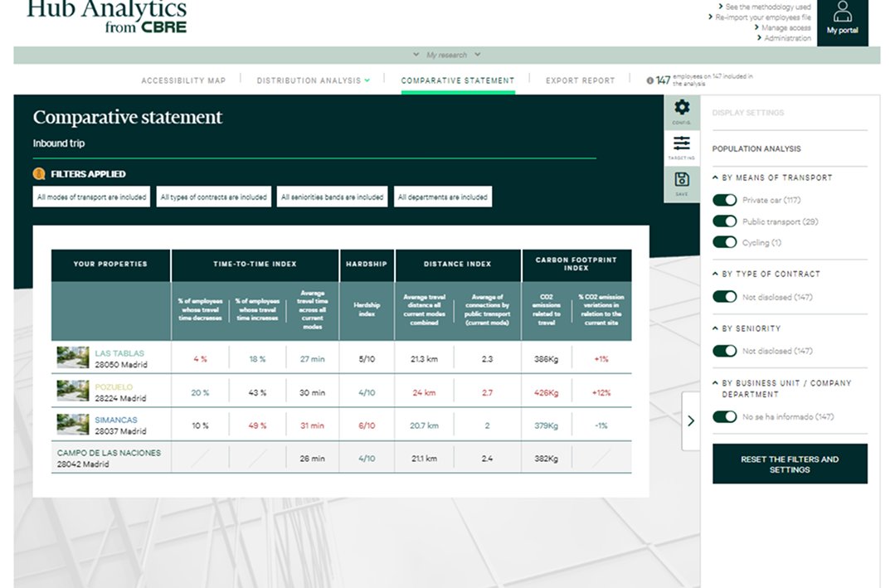
Task: Go to the Export Report tab
Action: pyautogui.click(x=580, y=80)
